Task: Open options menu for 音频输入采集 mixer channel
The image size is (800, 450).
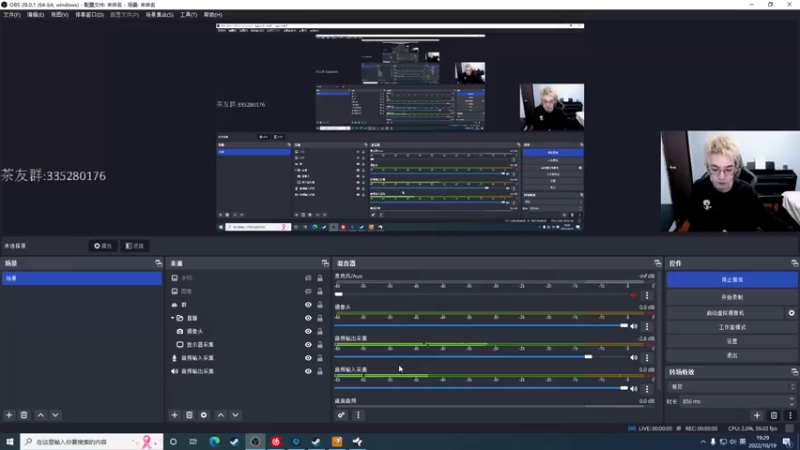Action: pyautogui.click(x=647, y=388)
